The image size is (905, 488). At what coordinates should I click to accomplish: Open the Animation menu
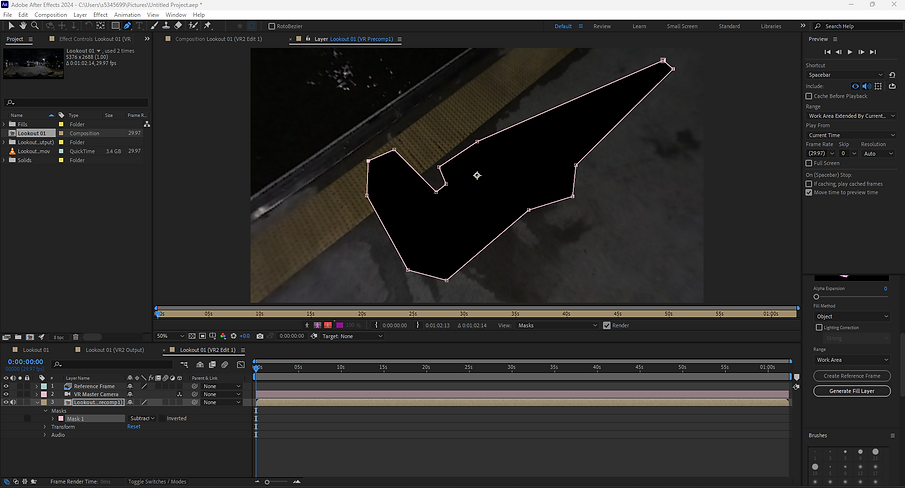tap(127, 14)
